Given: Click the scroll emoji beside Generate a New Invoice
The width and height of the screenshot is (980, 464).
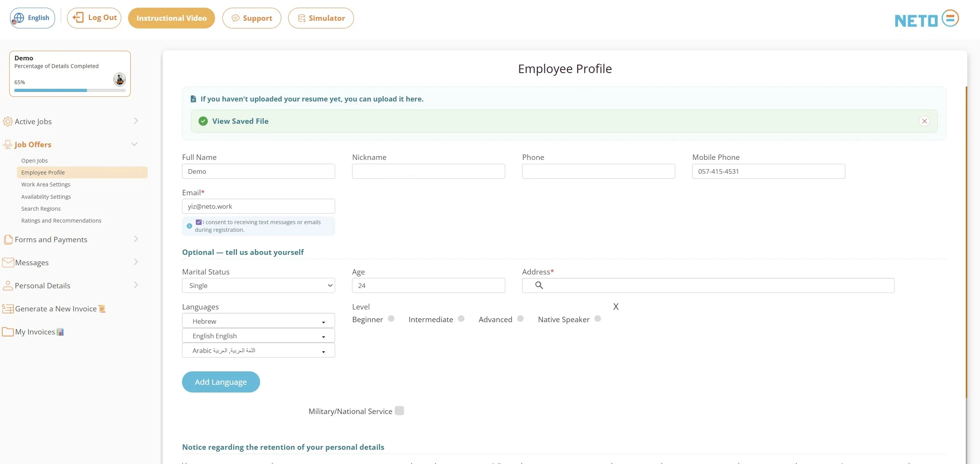Looking at the screenshot, I should coord(102,309).
